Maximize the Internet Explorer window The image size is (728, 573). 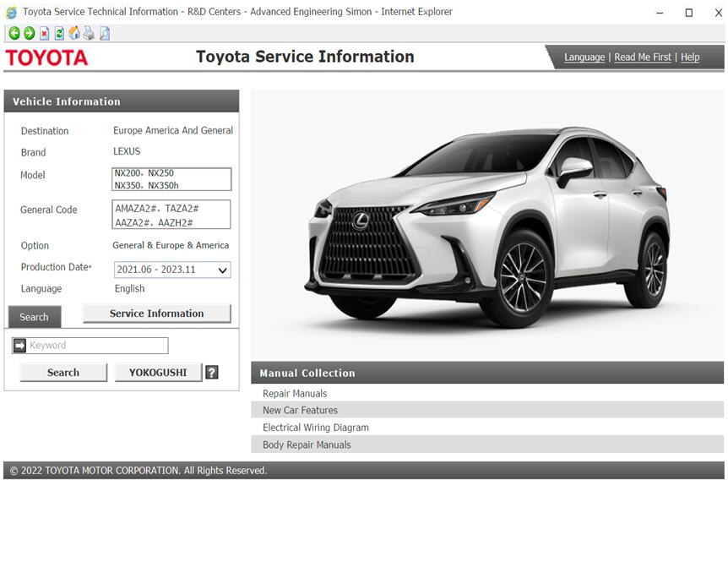click(689, 13)
